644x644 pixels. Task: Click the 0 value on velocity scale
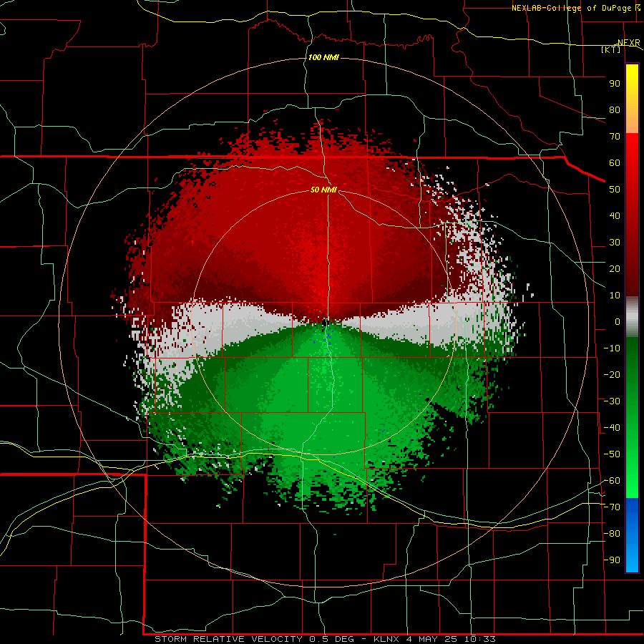coord(618,322)
